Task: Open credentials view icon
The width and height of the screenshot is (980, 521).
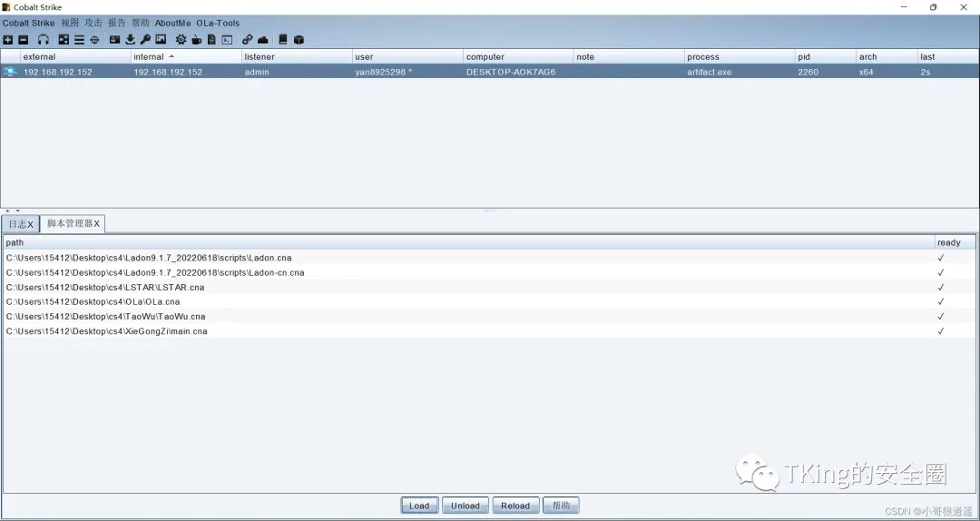Action: [114, 40]
